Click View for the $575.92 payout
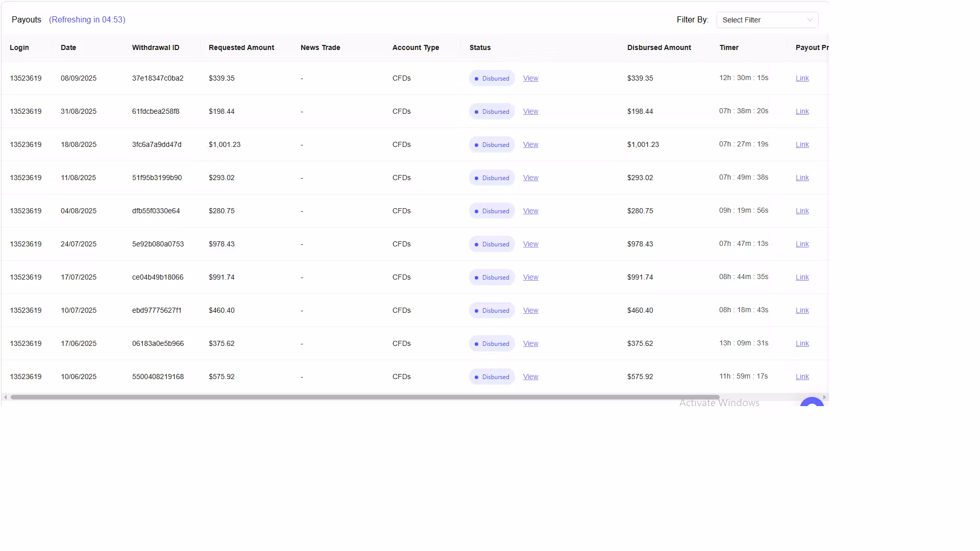This screenshot has width=980, height=551. pos(530,377)
